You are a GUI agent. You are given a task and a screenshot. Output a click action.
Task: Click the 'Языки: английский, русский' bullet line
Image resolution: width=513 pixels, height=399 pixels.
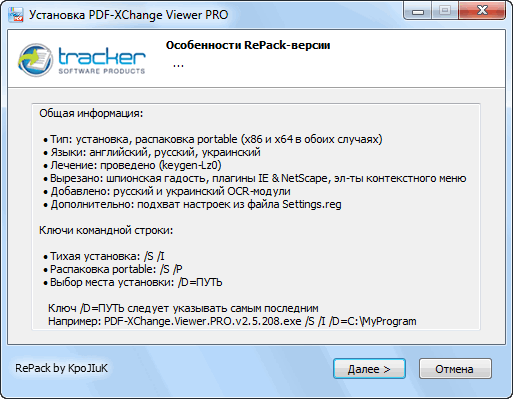click(152, 152)
